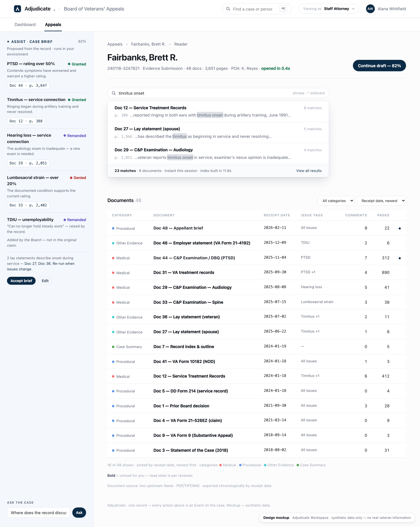The image size is (420, 527).
Task: Open Doc 36 — Lay statement (veteran)
Action: click(x=187, y=317)
